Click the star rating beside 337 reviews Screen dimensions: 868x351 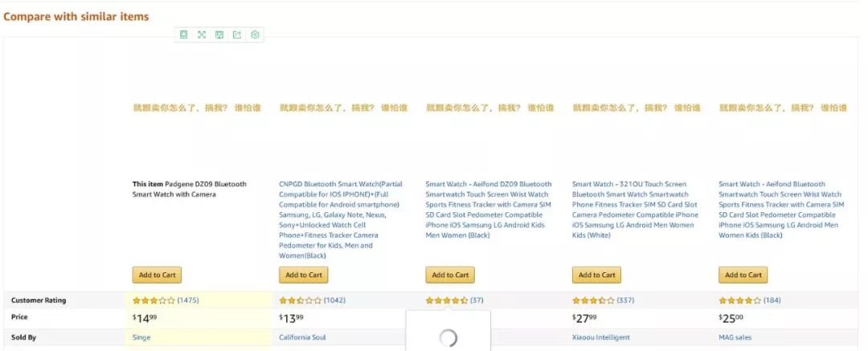click(x=593, y=300)
